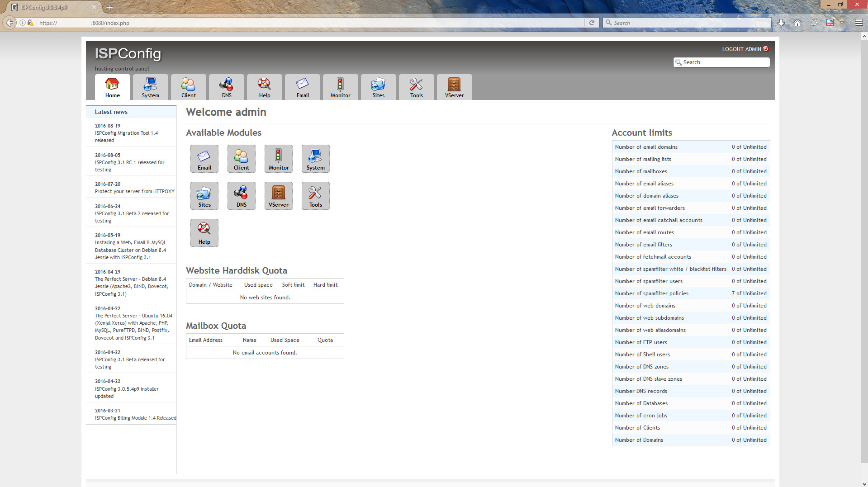Open the Email module icon under Available Modules
Screen dimensions: 868x487
(204, 159)
